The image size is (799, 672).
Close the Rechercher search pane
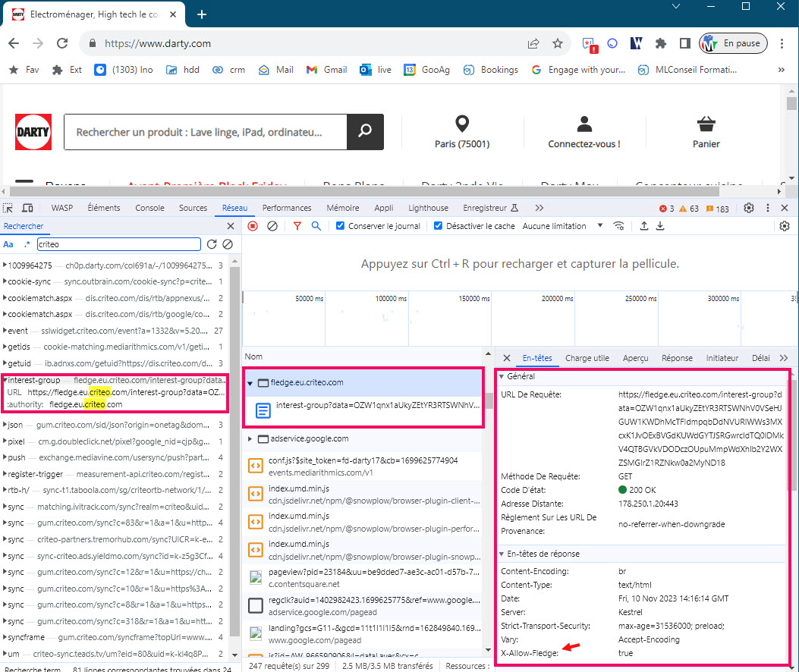[231, 226]
